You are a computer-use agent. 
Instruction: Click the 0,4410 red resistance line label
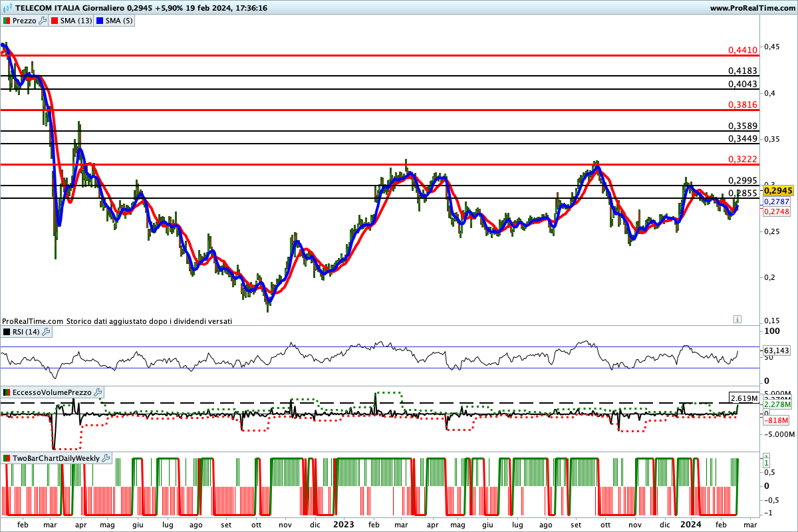pyautogui.click(x=742, y=50)
